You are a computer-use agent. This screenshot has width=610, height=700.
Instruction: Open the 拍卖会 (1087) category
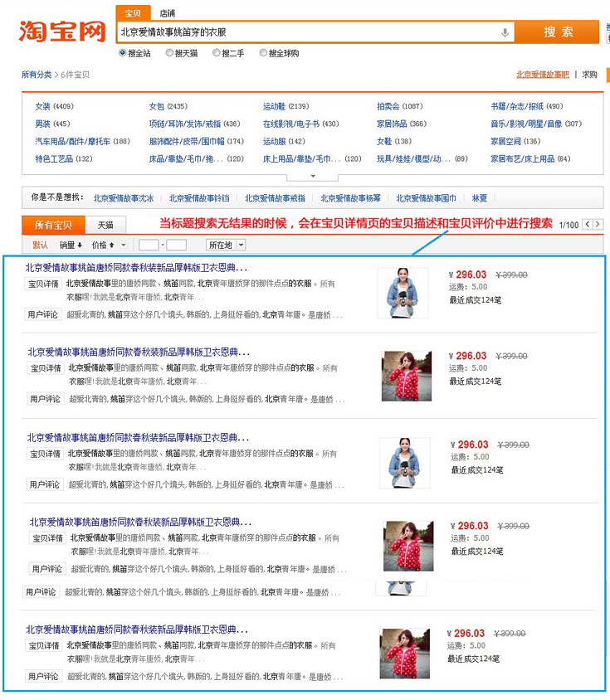tap(399, 106)
